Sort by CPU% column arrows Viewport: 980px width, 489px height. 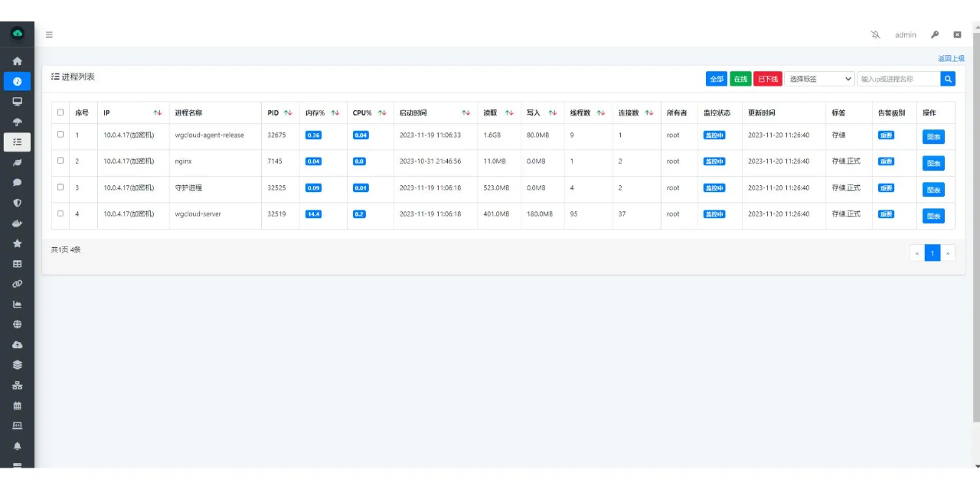click(x=382, y=113)
